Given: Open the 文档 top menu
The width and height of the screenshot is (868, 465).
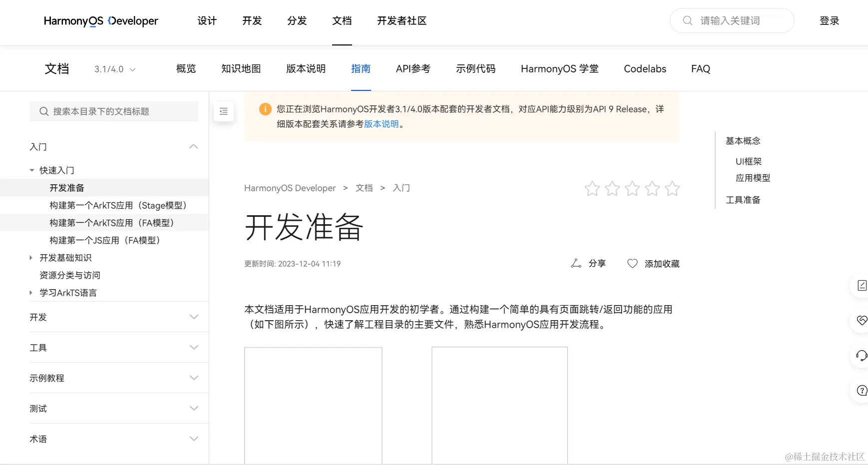Looking at the screenshot, I should click(342, 20).
